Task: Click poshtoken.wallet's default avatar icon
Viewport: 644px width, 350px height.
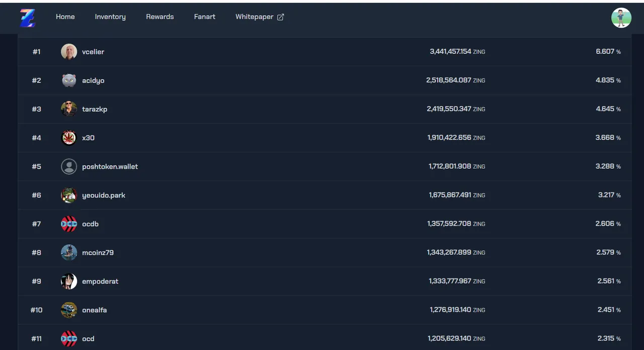Action: click(x=69, y=166)
